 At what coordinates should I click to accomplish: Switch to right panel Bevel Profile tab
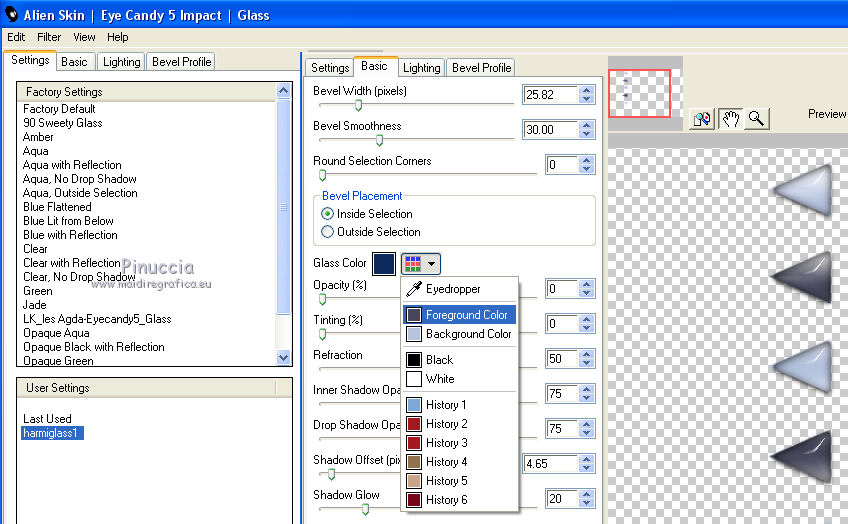tap(481, 68)
